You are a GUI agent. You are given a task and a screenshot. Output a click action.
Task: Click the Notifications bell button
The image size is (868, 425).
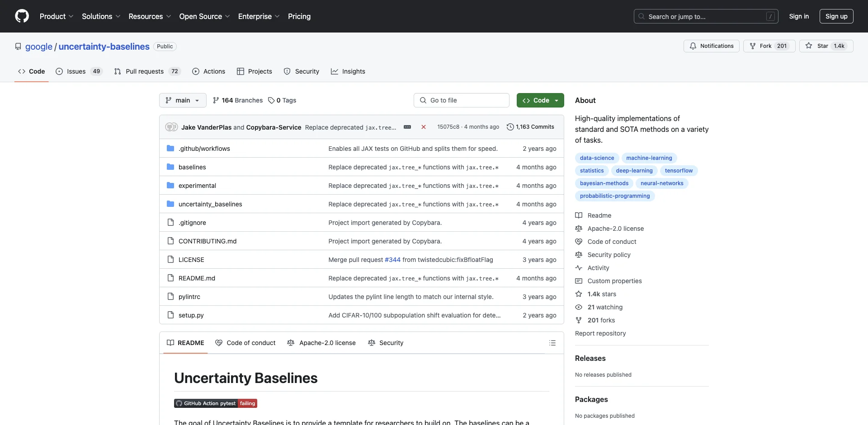[x=711, y=46]
